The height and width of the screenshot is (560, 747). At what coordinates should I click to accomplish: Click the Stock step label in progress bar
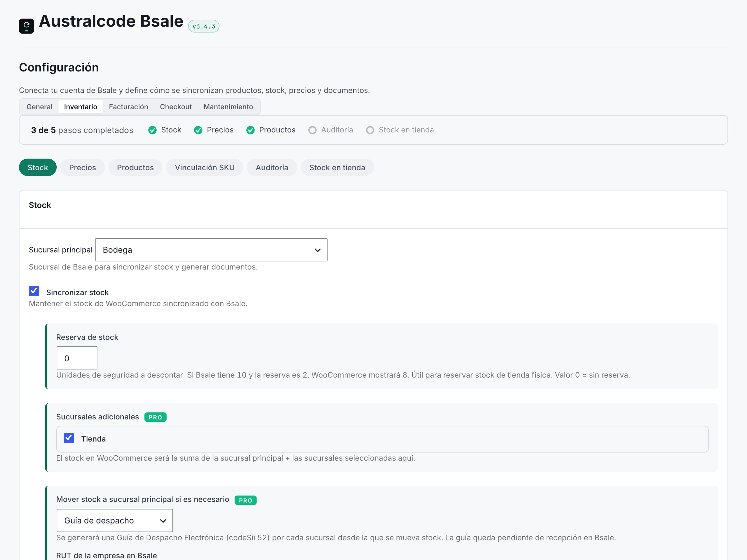coord(171,130)
